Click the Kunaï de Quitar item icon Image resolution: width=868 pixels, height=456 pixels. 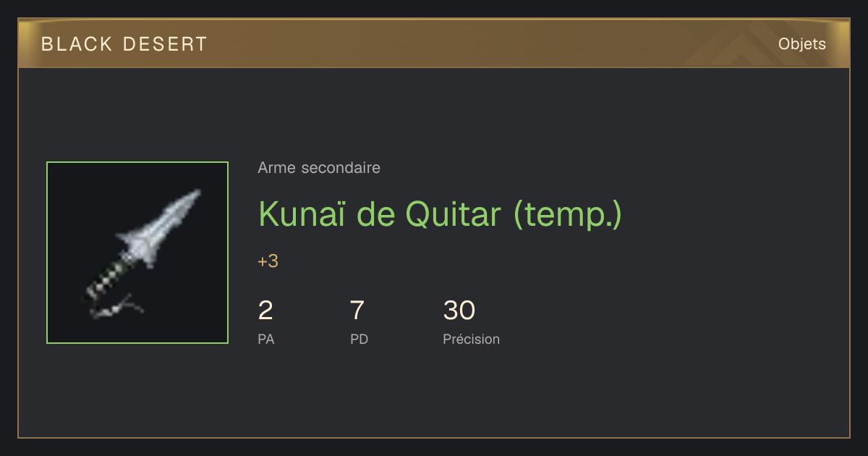coord(137,253)
